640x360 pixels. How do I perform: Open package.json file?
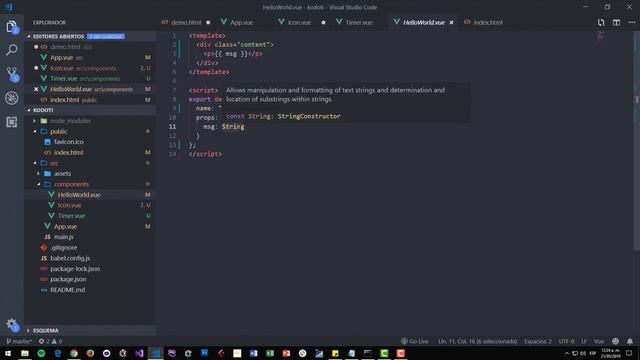[x=68, y=279]
